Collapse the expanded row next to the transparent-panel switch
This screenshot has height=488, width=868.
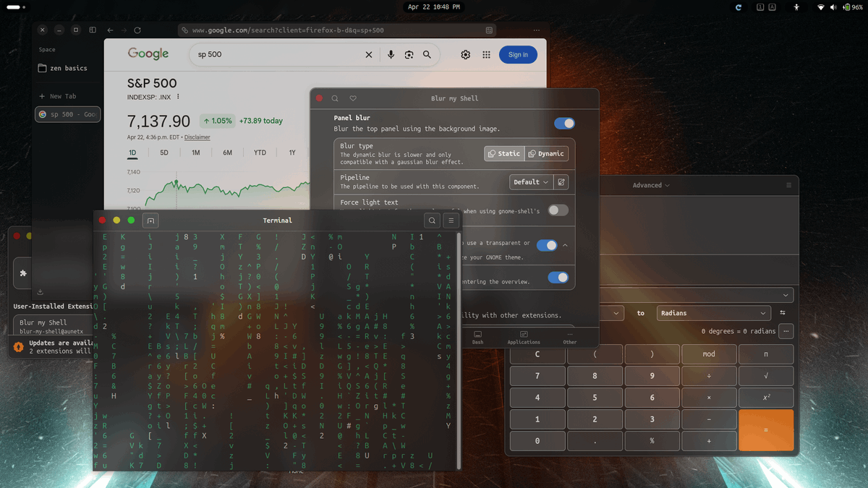[565, 245]
